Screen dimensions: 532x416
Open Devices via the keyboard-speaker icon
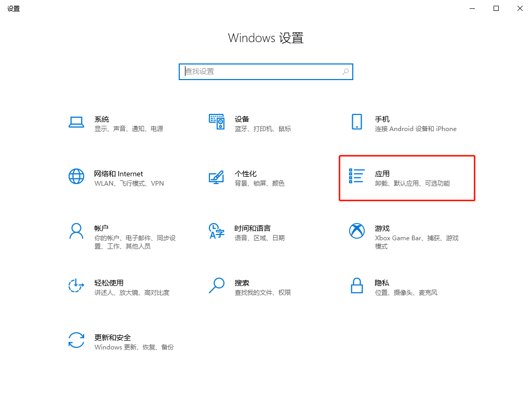[x=216, y=122]
